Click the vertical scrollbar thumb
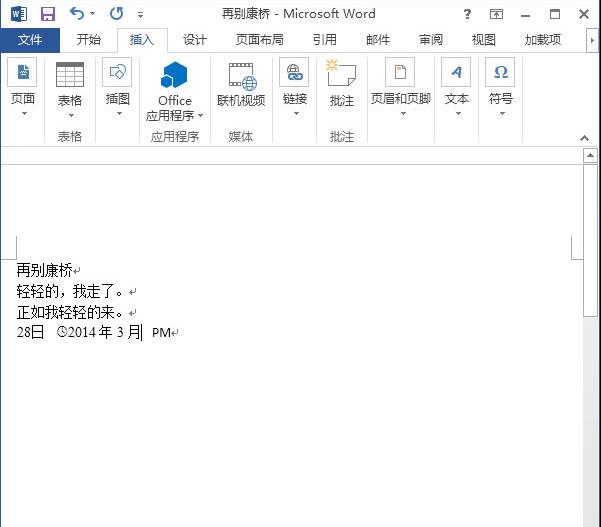601x527 pixels. click(x=590, y=240)
